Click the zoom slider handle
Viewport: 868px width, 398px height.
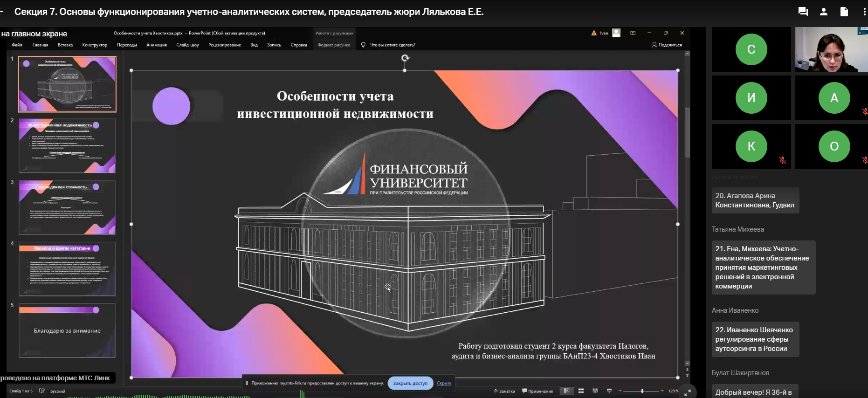pos(642,391)
